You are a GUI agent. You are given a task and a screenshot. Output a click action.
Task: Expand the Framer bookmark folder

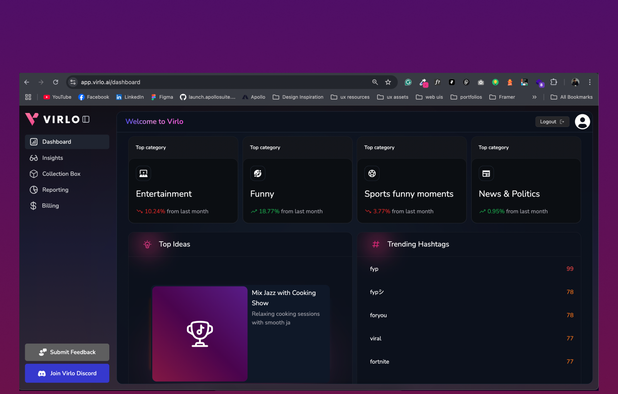tap(502, 97)
